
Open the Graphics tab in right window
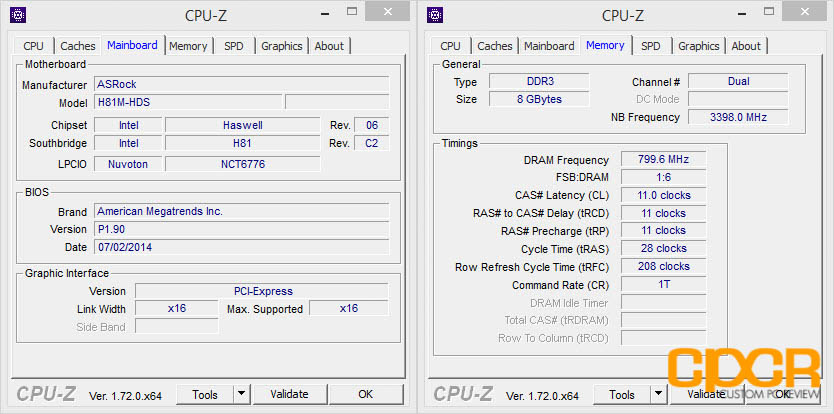click(699, 46)
